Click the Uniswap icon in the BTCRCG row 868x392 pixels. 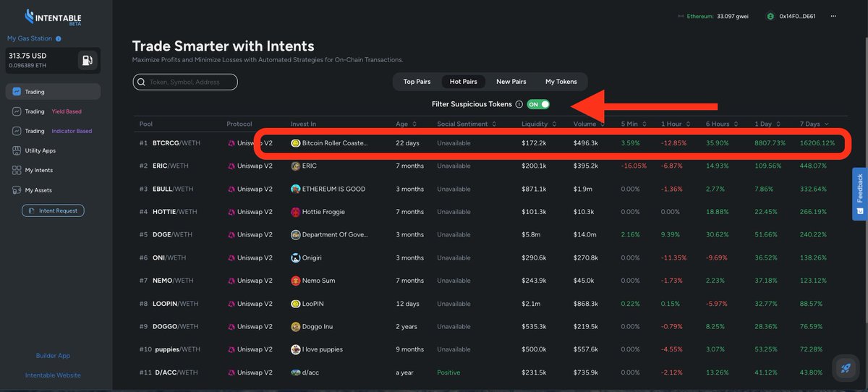[232, 143]
